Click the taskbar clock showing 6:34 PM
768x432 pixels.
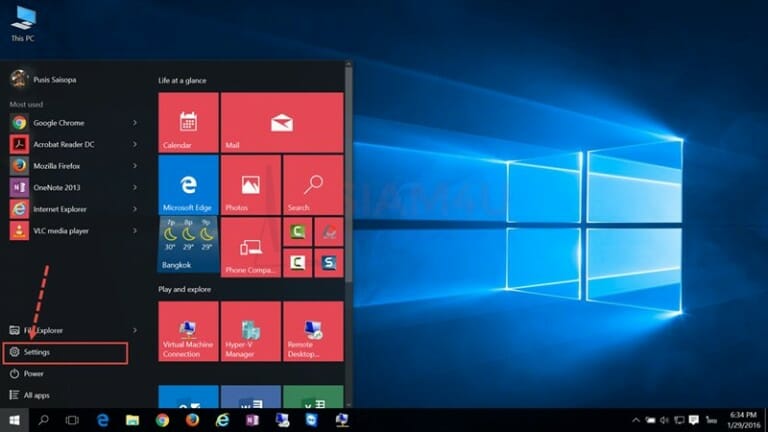pyautogui.click(x=743, y=420)
